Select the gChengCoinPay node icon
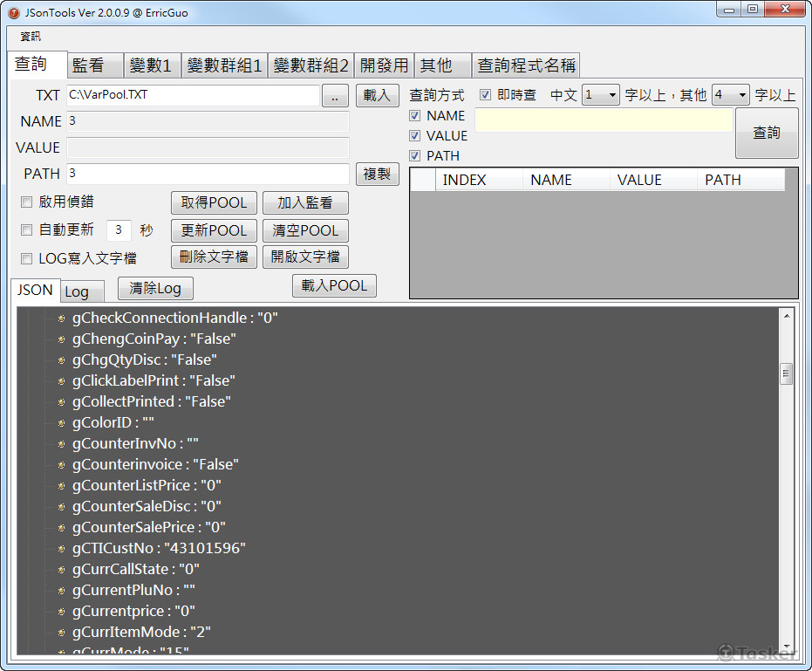 (x=61, y=339)
